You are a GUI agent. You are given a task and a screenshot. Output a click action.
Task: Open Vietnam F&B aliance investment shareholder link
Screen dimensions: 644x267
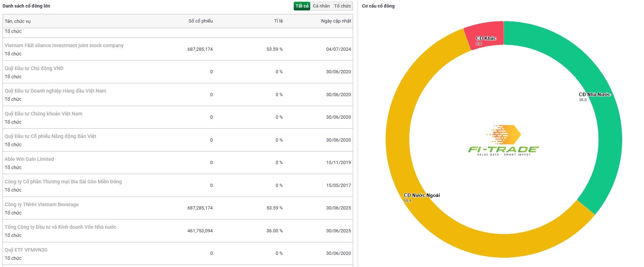click(64, 45)
